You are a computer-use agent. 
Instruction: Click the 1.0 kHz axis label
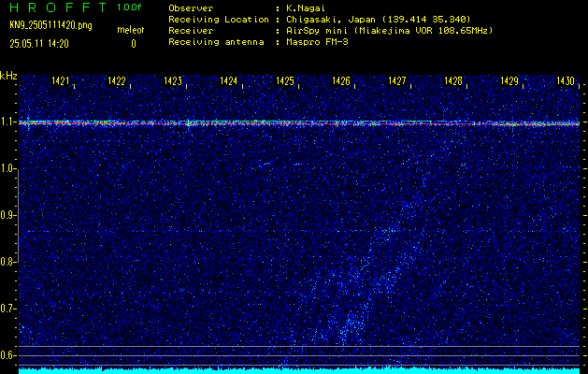7,168
